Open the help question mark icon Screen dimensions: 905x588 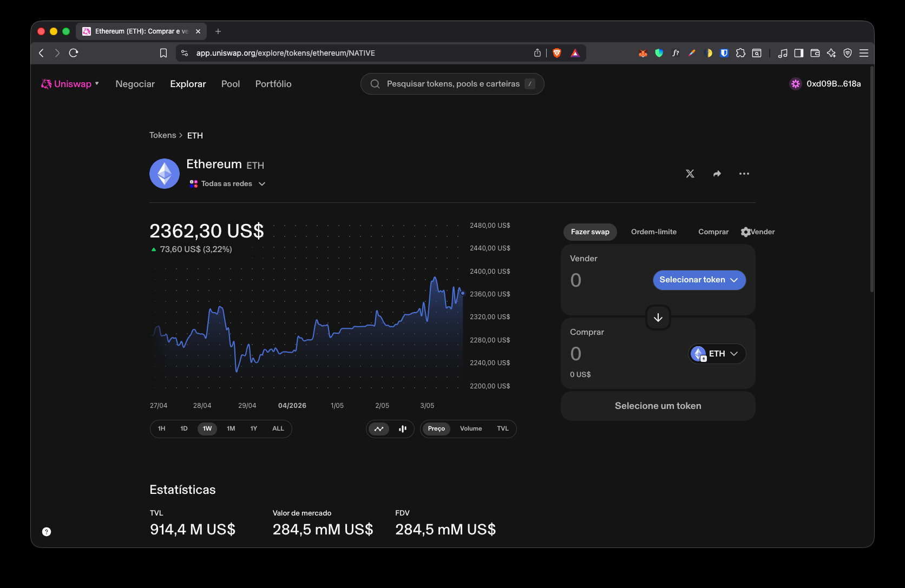coord(47,532)
